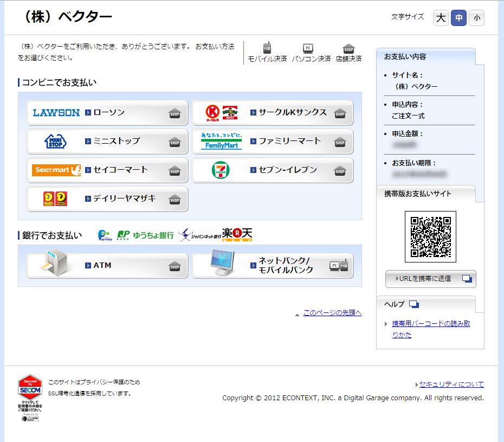Click the mobile payment QR code

pyautogui.click(x=430, y=237)
